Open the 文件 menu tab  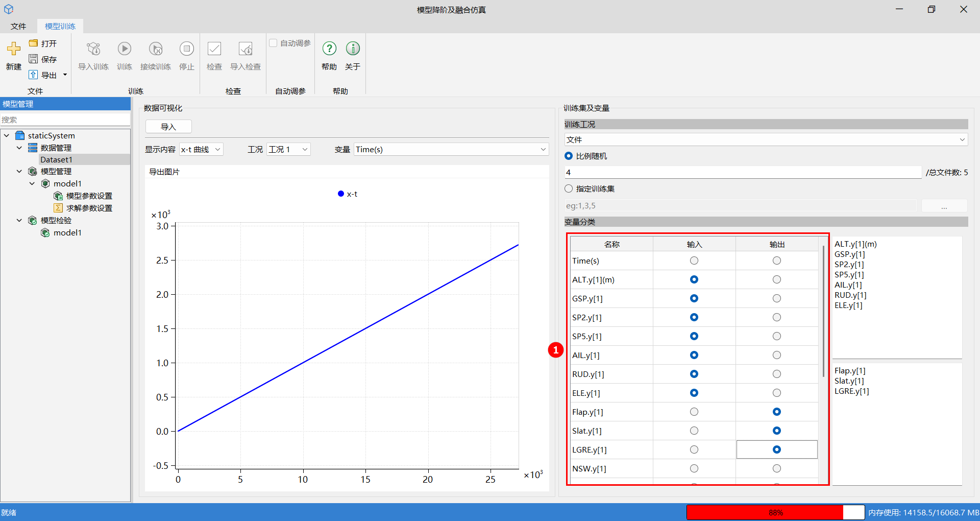18,26
